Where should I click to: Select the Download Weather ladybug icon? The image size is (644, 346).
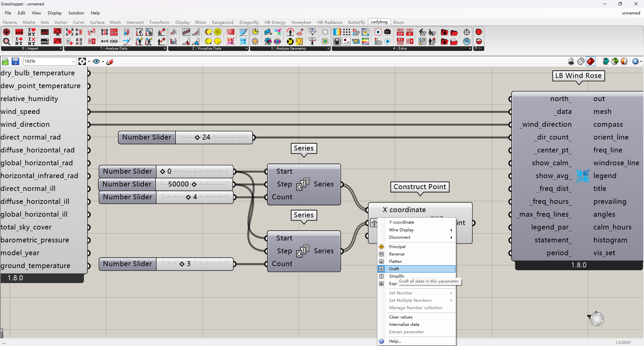tap(6, 32)
